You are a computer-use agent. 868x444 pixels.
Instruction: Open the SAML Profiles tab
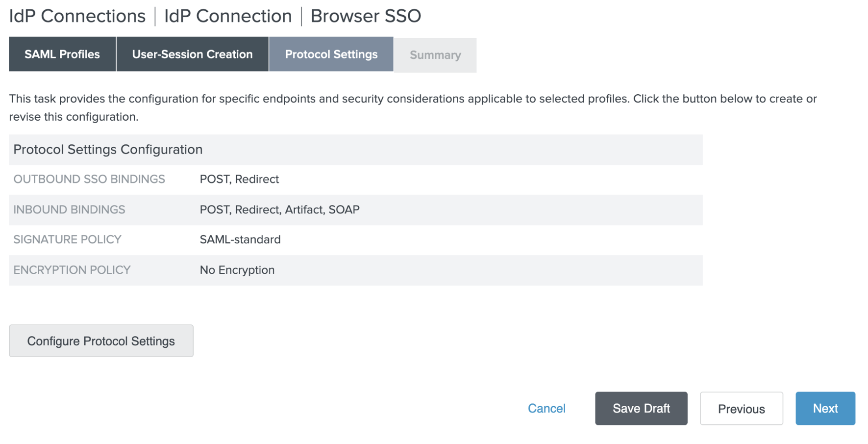[x=62, y=54]
